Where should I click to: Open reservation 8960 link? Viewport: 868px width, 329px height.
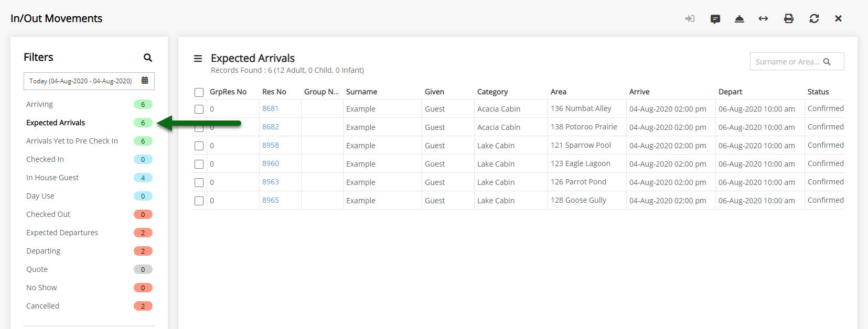click(271, 163)
